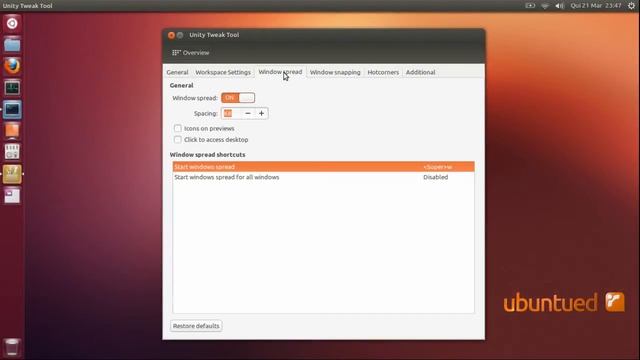This screenshot has width=640, height=360.
Task: Click Restore defaults button
Action: click(x=196, y=326)
